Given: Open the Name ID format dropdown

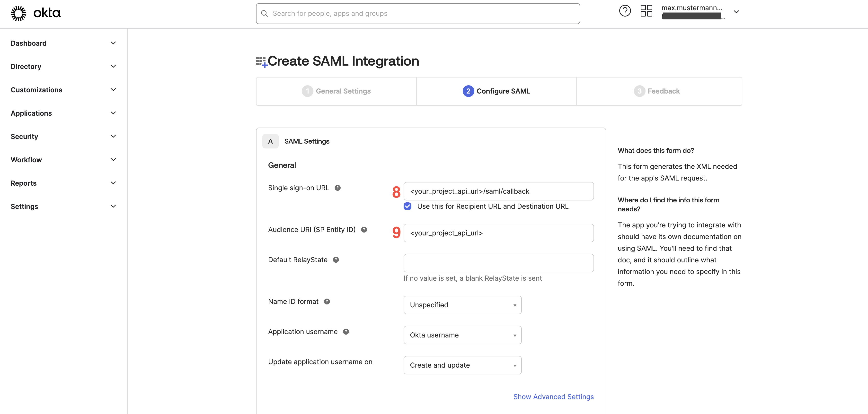Looking at the screenshot, I should (462, 305).
